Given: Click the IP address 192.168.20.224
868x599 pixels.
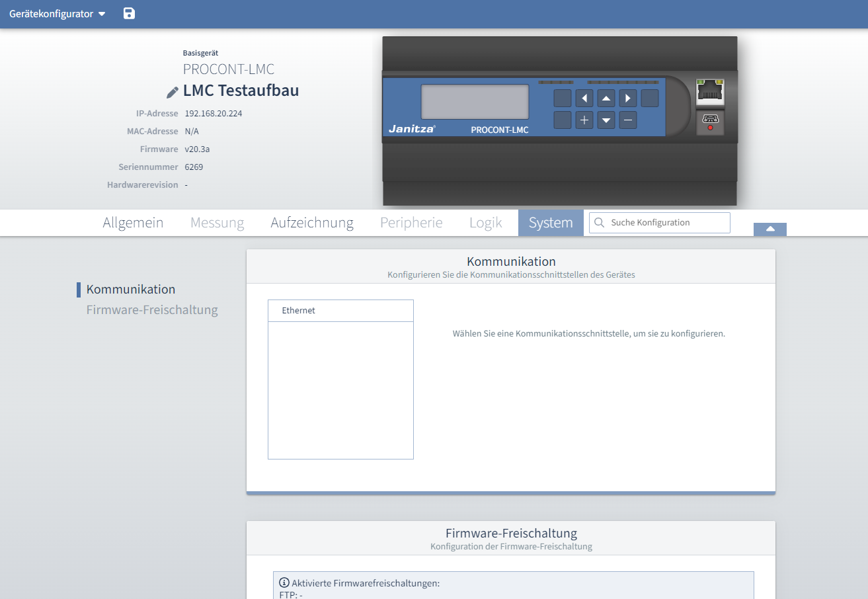Looking at the screenshot, I should click(214, 114).
